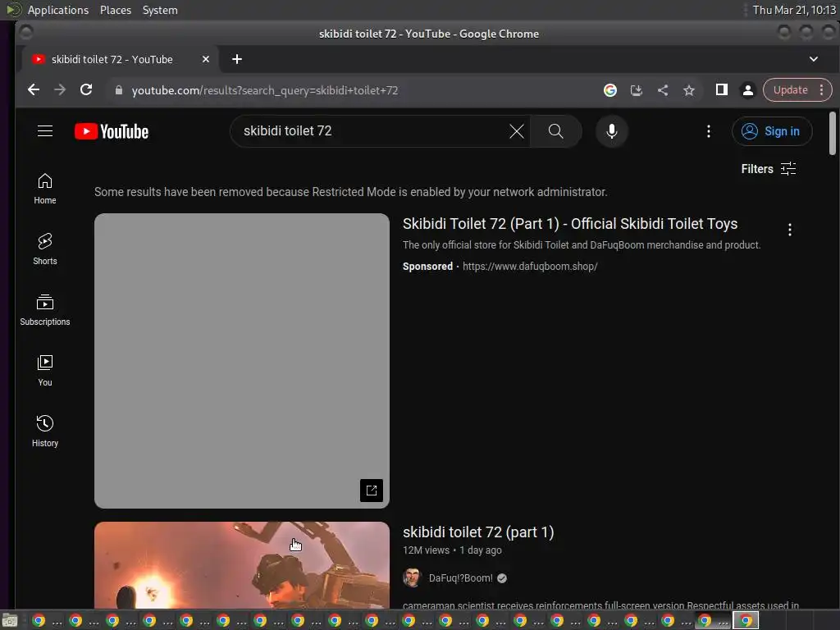The height and width of the screenshot is (630, 840).
Task: Open the YouTube hamburger guide menu
Action: [x=45, y=131]
